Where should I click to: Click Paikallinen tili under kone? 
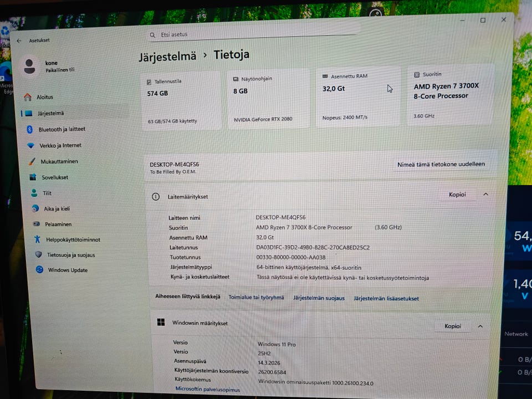(x=60, y=70)
